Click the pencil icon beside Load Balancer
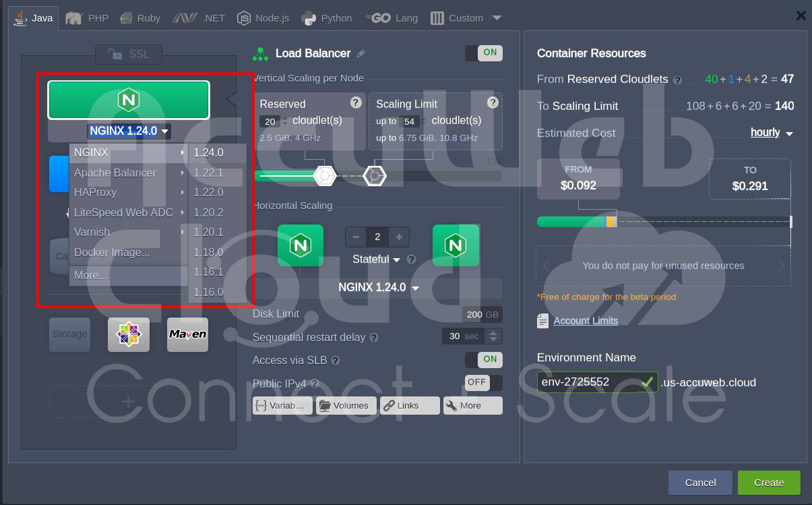Viewport: 812px width, 505px height. pos(361,53)
